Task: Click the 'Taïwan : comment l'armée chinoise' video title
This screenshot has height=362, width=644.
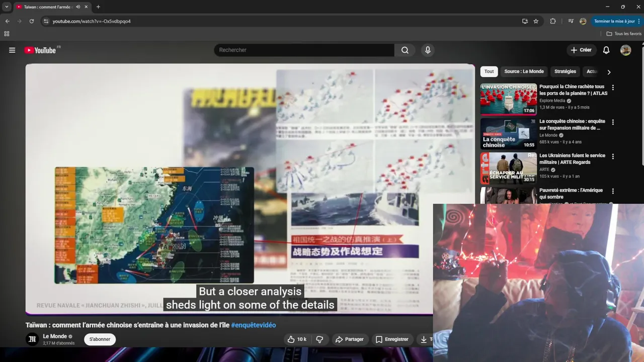Action: coord(127,325)
